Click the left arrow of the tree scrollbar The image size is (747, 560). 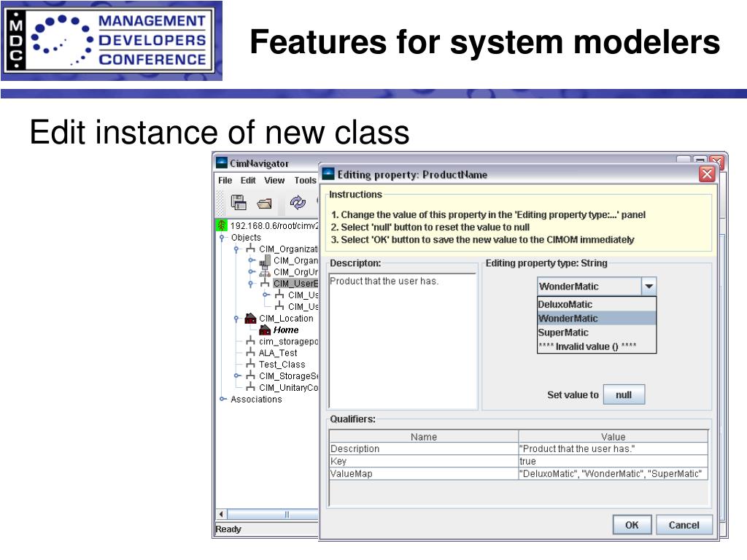click(221, 514)
